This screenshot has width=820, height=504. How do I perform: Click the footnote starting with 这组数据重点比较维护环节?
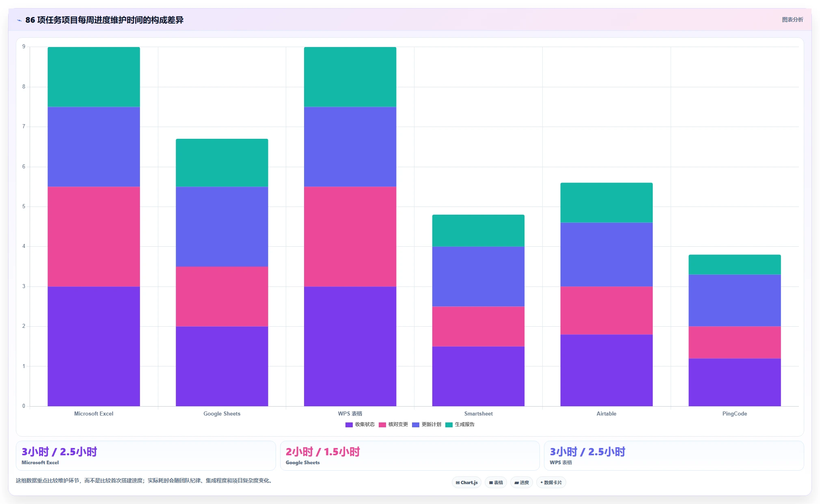click(144, 481)
